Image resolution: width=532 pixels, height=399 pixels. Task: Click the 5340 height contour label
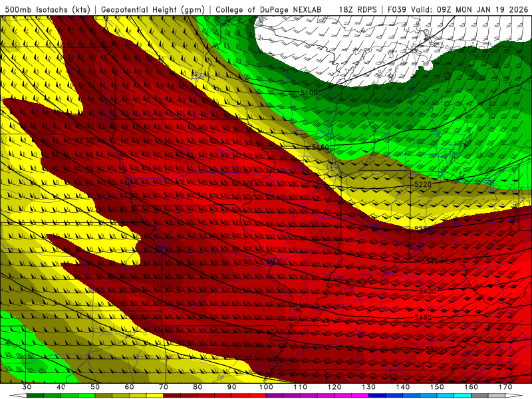tap(430, 261)
